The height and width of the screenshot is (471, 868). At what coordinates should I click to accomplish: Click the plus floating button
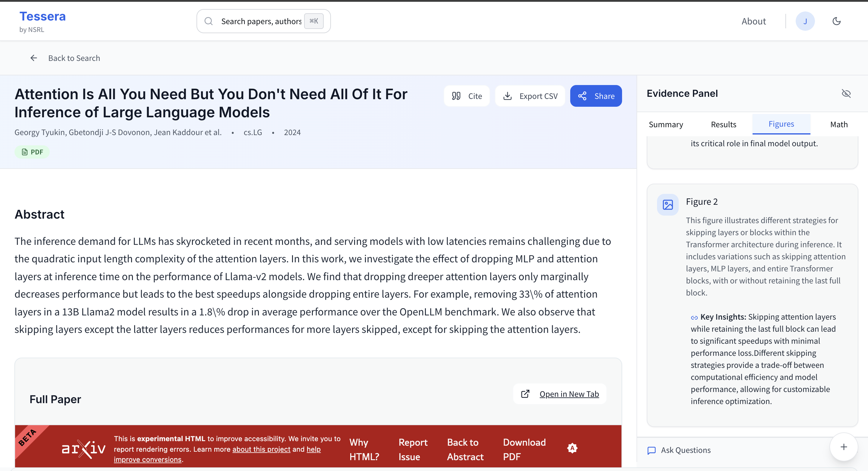pyautogui.click(x=843, y=447)
